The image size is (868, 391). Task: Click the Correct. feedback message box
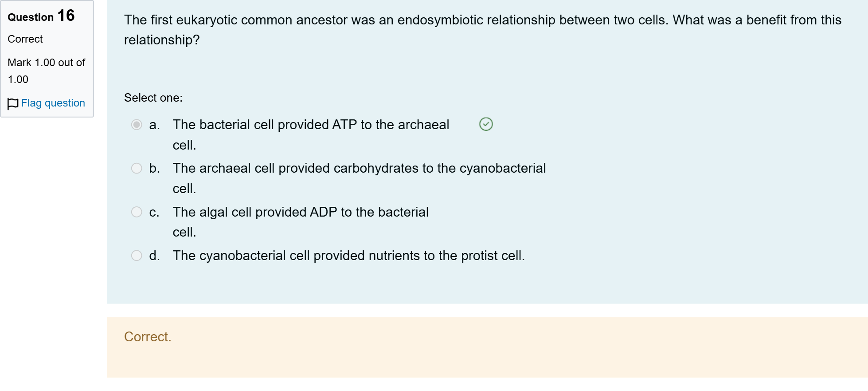487,348
